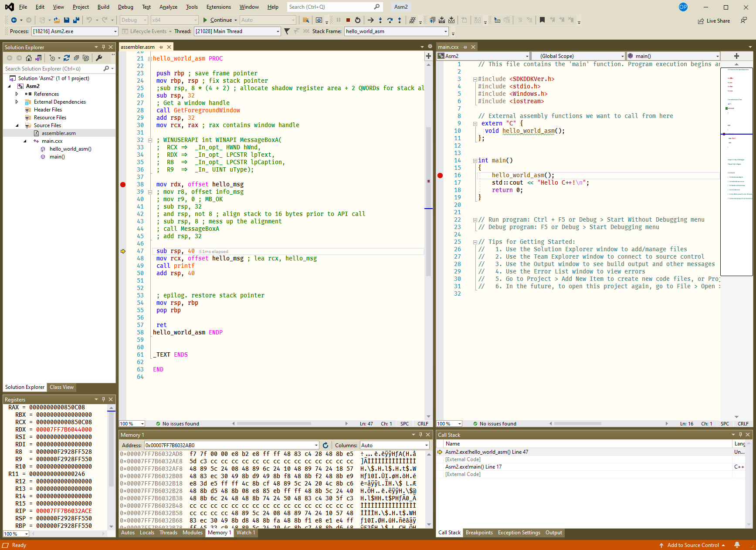Open the Stack Frame dropdown
Viewport: 756px width, 550px height.
pyautogui.click(x=445, y=31)
